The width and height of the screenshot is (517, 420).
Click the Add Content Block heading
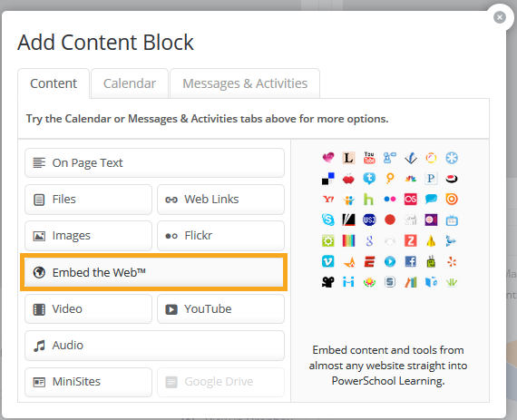point(105,43)
